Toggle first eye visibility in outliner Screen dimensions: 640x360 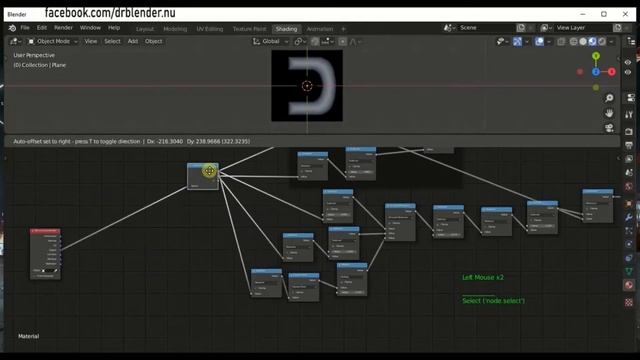click(628, 62)
